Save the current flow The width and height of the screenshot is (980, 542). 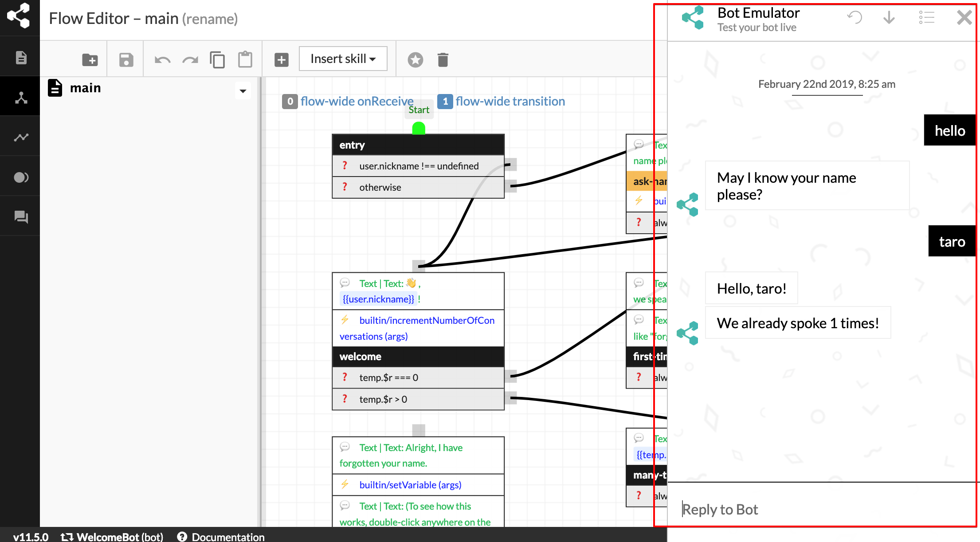click(x=125, y=59)
